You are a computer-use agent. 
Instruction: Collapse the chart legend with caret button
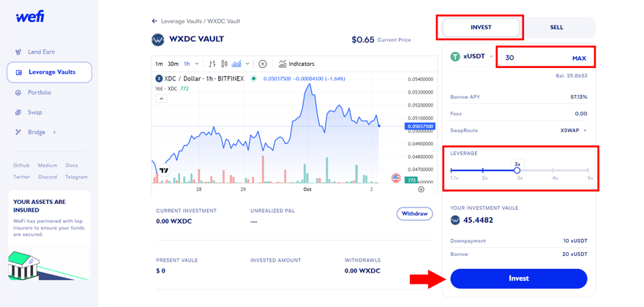[x=161, y=99]
